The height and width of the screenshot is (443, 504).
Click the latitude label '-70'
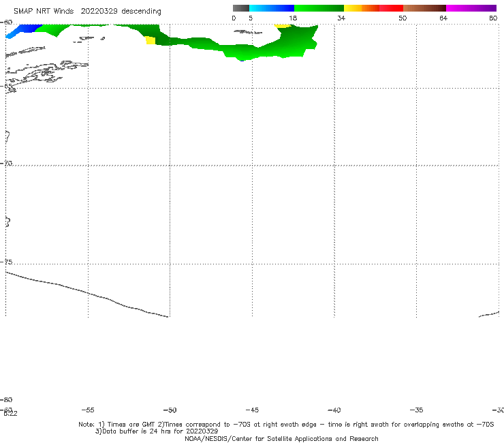pos(6,164)
